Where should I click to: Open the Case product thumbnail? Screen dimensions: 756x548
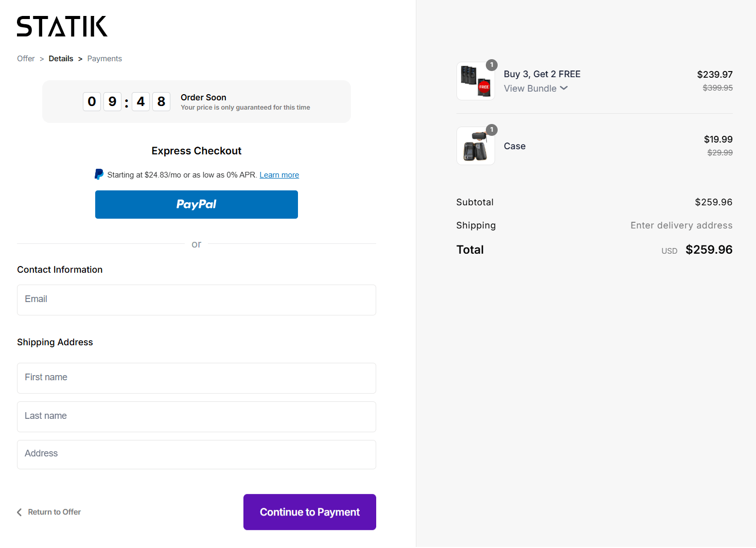(x=475, y=146)
